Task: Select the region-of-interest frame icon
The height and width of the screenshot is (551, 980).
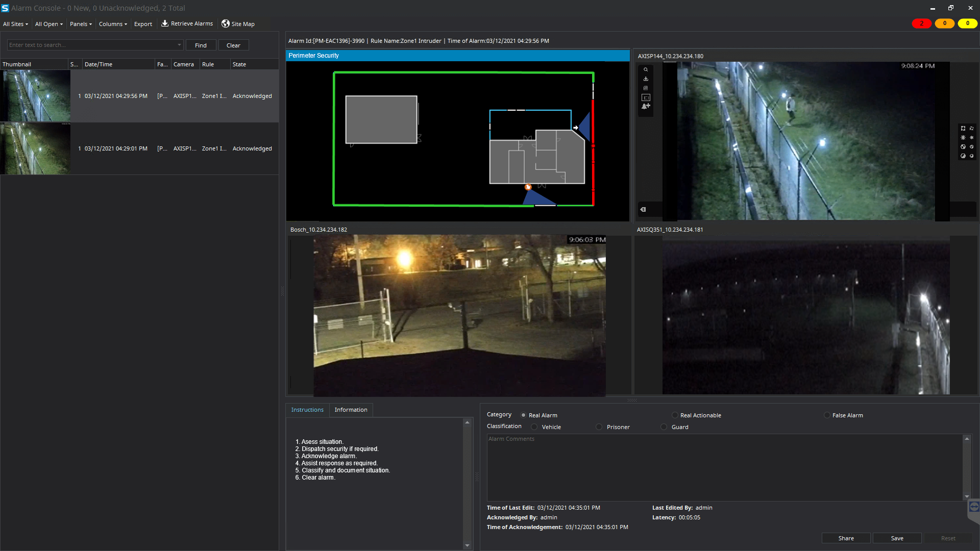Action: point(646,97)
